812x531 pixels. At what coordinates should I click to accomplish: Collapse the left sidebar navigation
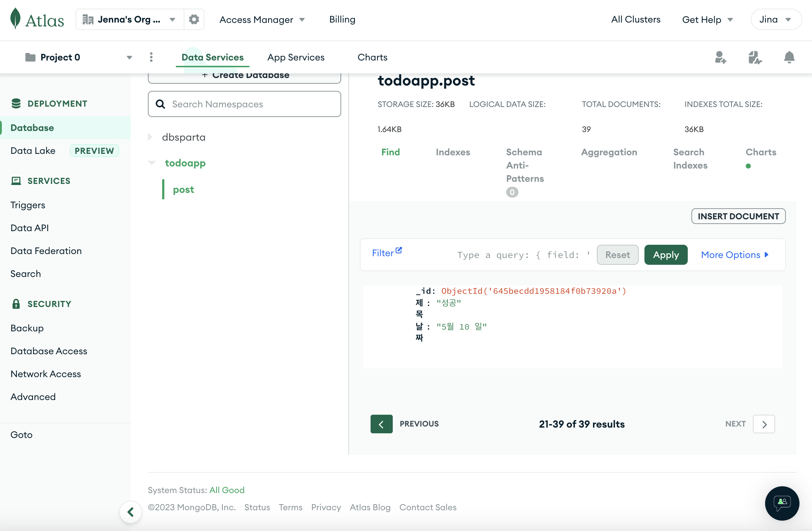coord(131,512)
